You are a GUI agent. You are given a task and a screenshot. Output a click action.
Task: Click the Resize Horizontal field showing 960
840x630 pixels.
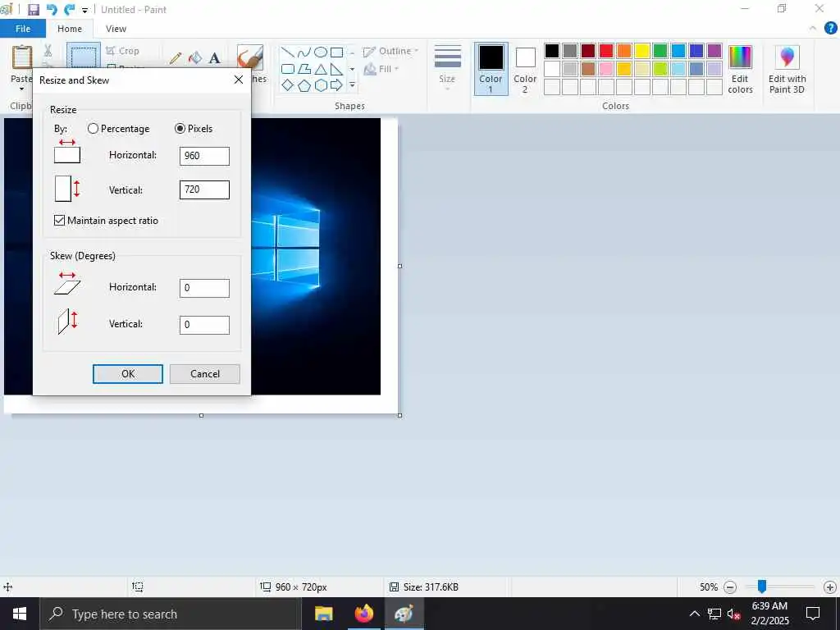pos(204,156)
